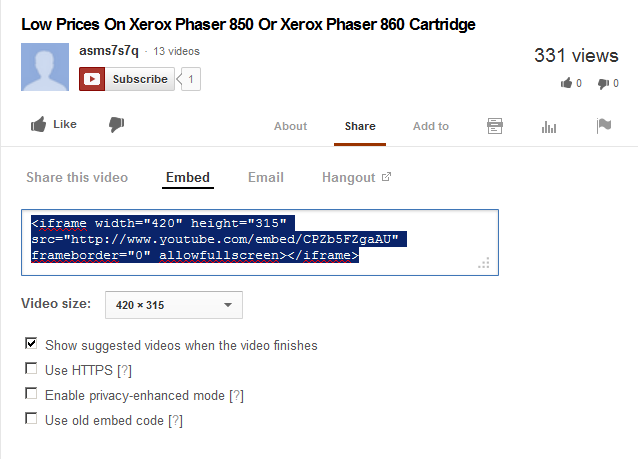Check the Use old embed code option

pos(31,419)
